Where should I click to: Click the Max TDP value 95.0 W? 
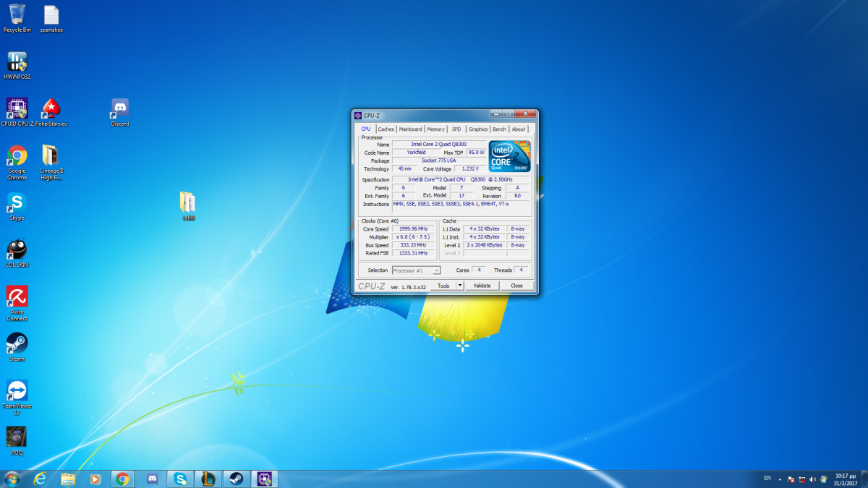pyautogui.click(x=476, y=153)
